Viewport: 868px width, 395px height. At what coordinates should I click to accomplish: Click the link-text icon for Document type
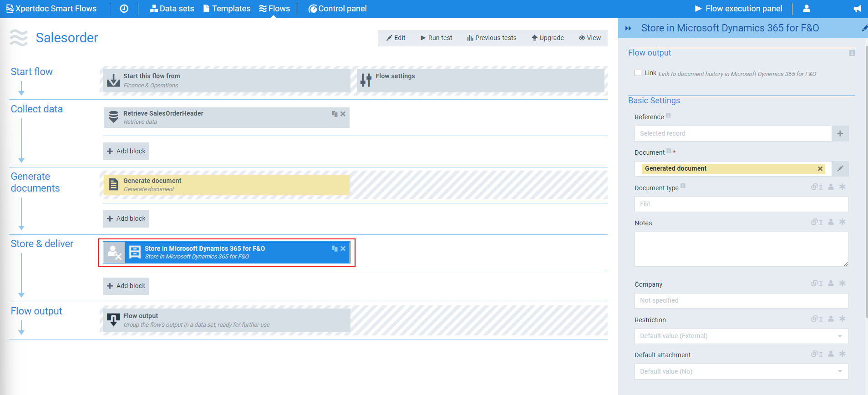[x=817, y=187]
